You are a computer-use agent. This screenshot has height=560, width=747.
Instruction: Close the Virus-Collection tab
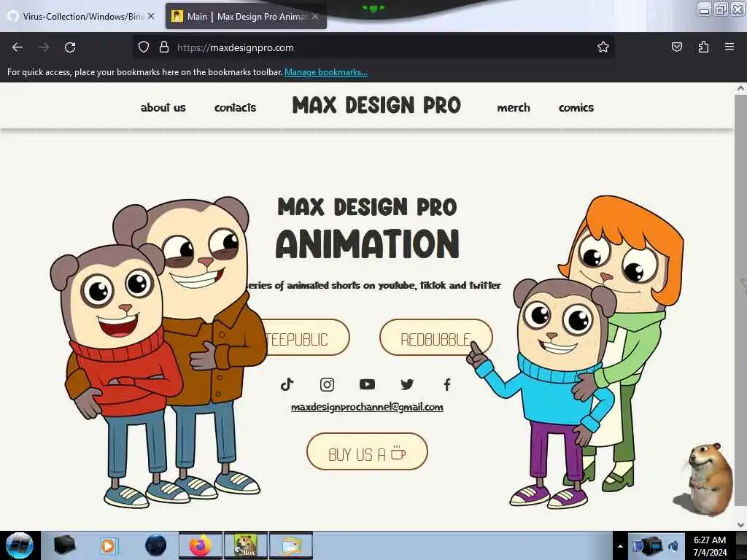(151, 16)
